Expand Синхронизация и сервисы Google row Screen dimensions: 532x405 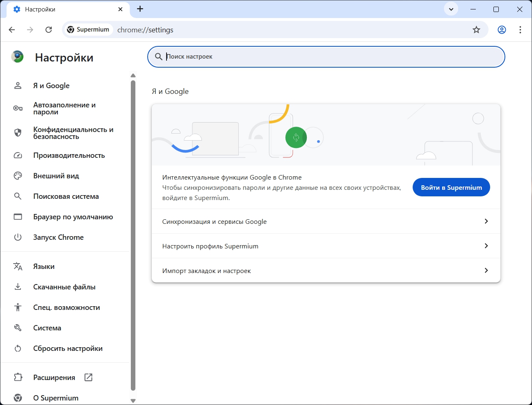[x=326, y=221]
